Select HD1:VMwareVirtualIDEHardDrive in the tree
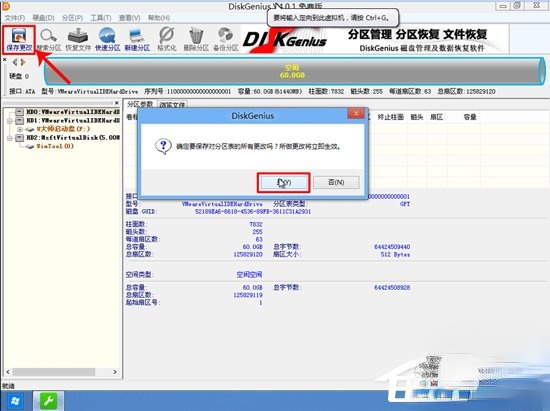Viewport: 550px width, 411px height. [73, 121]
